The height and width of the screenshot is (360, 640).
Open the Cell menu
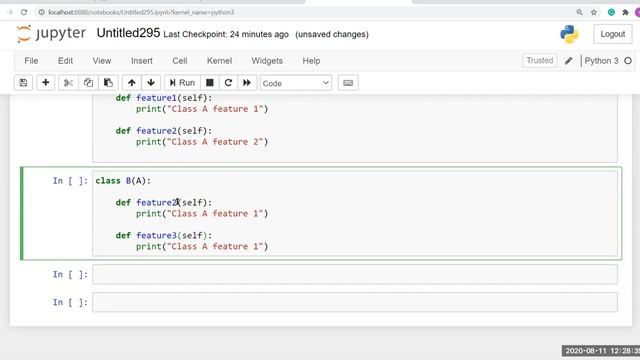(x=180, y=61)
